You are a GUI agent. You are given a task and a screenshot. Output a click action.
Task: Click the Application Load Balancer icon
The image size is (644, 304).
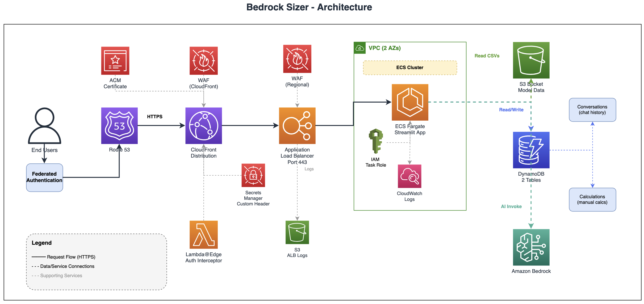(x=297, y=126)
